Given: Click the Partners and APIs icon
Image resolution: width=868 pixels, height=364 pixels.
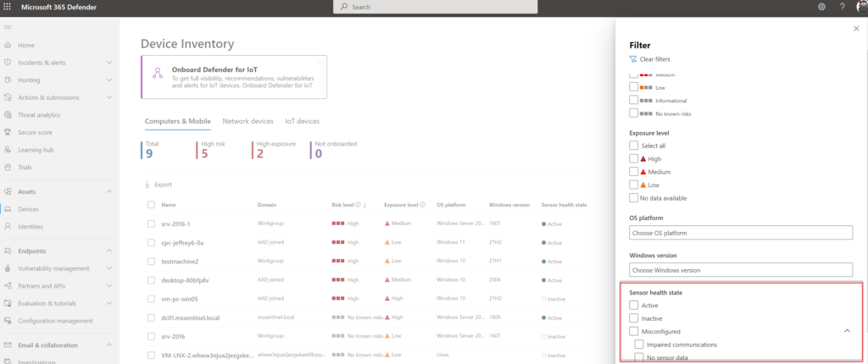Looking at the screenshot, I should pos(8,286).
